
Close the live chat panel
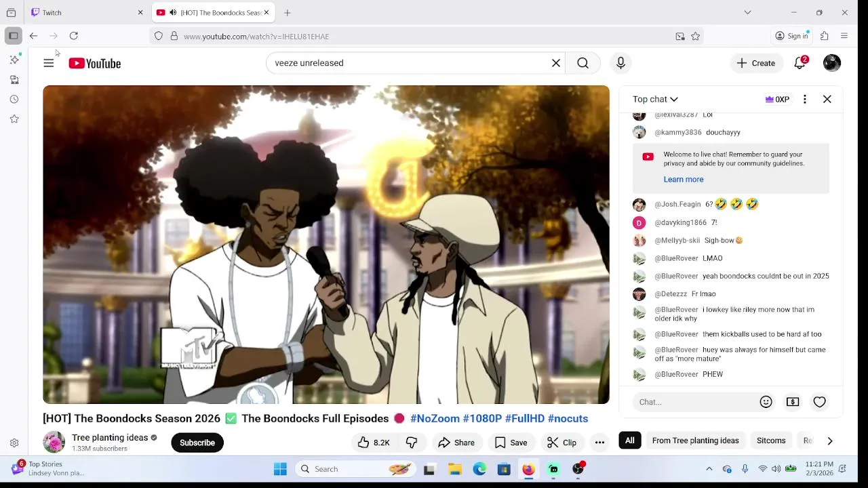(827, 99)
